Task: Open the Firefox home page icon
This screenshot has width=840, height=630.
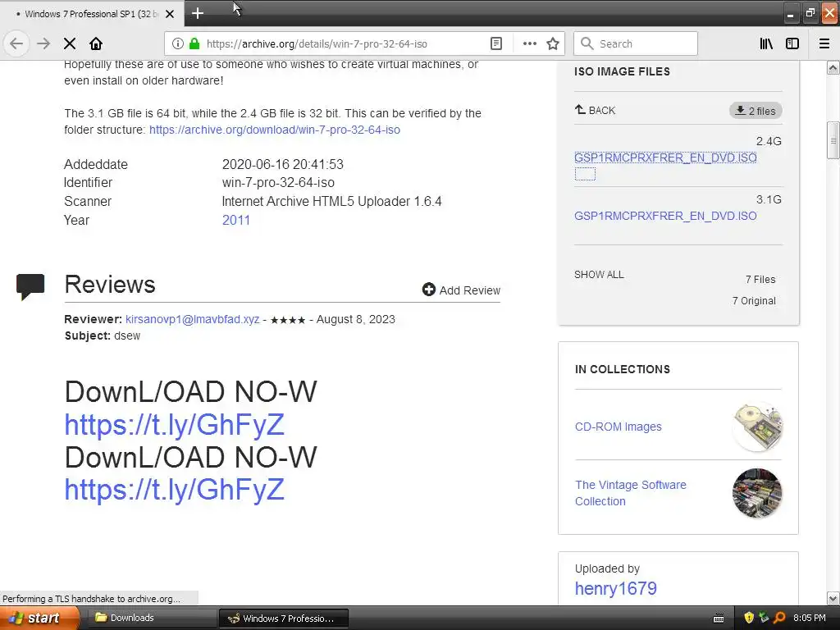Action: tap(96, 44)
